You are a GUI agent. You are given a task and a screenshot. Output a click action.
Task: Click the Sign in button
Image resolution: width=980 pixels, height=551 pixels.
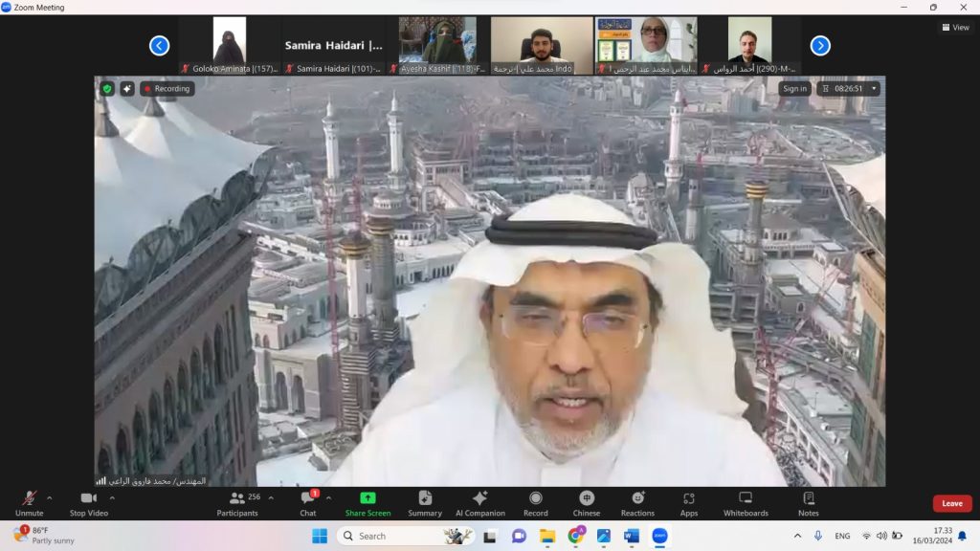(x=794, y=89)
